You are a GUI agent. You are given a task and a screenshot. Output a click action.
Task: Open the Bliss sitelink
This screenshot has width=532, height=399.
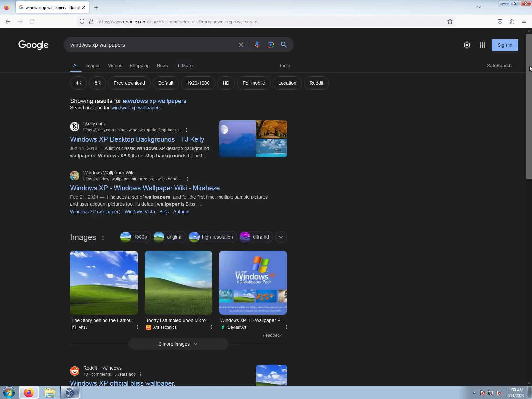click(164, 212)
